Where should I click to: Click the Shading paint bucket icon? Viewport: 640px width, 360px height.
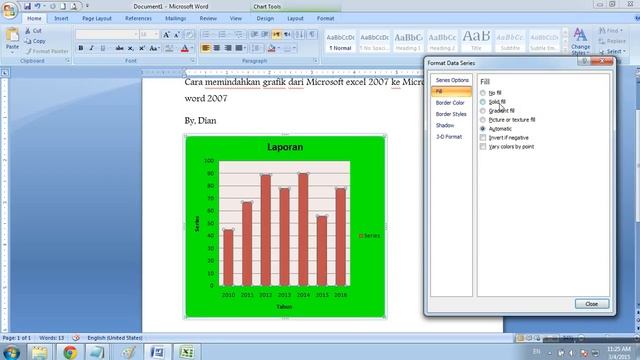click(271, 48)
